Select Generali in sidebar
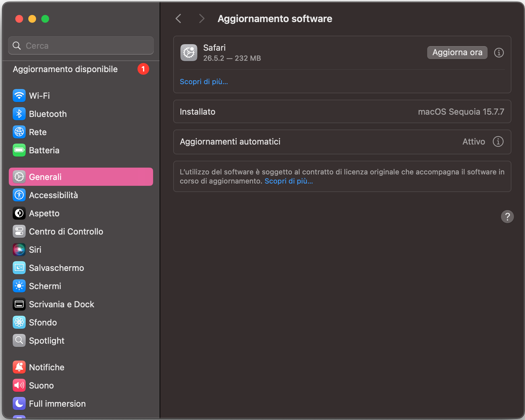The image size is (525, 420). 81,177
